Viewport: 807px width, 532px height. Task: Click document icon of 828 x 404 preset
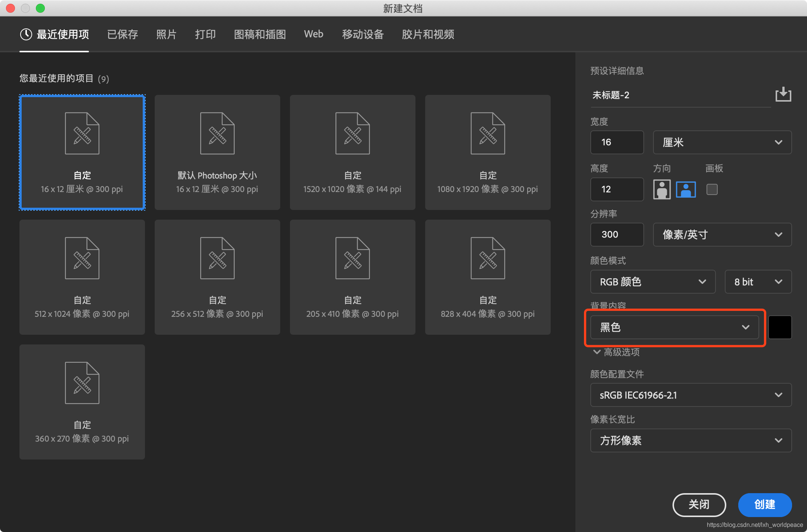(x=488, y=258)
